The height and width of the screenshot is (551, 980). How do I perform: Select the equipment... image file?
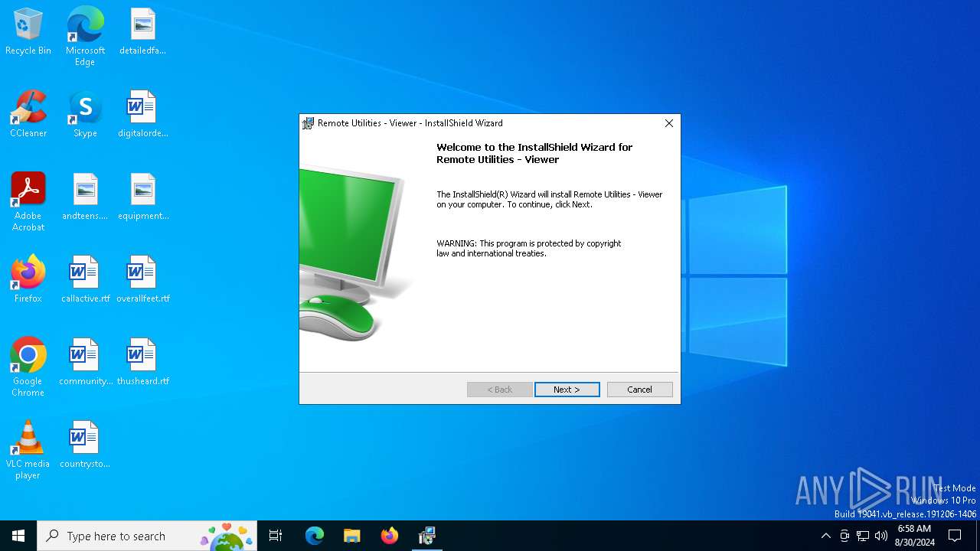142,197
